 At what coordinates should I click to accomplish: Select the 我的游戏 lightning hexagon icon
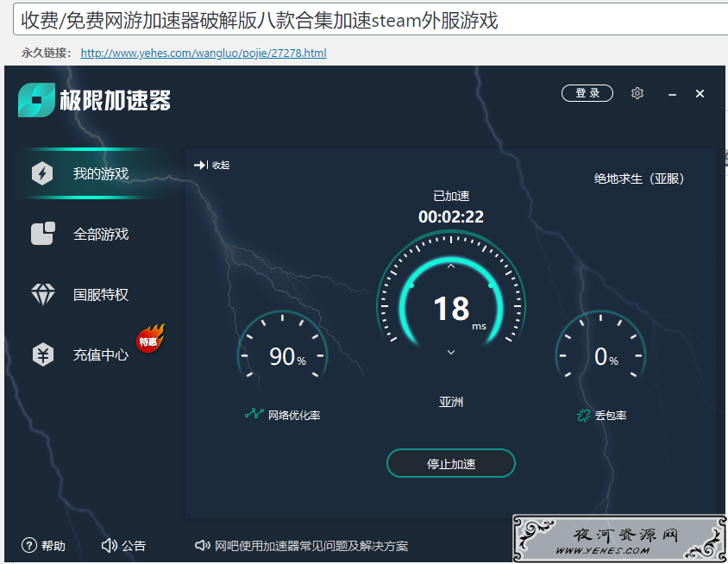(x=42, y=173)
